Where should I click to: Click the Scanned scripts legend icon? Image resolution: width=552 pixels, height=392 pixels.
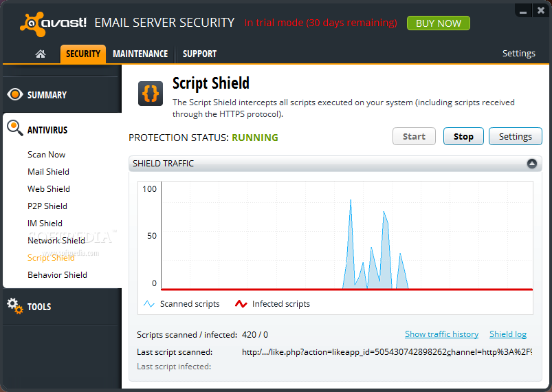149,303
